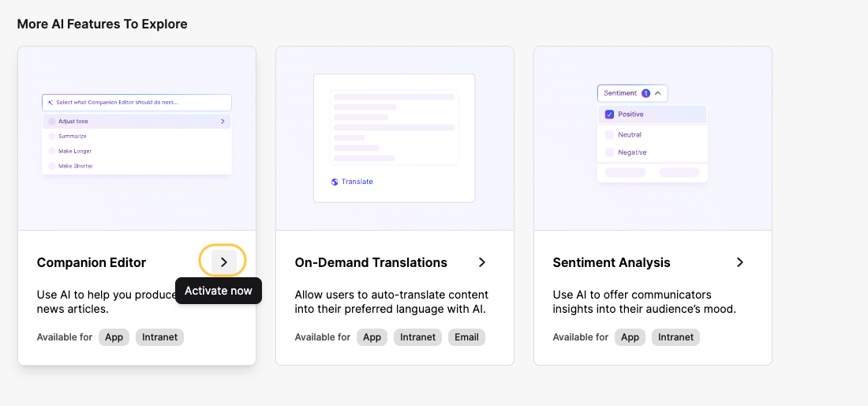Click the Activate now tooltip

[x=218, y=291]
